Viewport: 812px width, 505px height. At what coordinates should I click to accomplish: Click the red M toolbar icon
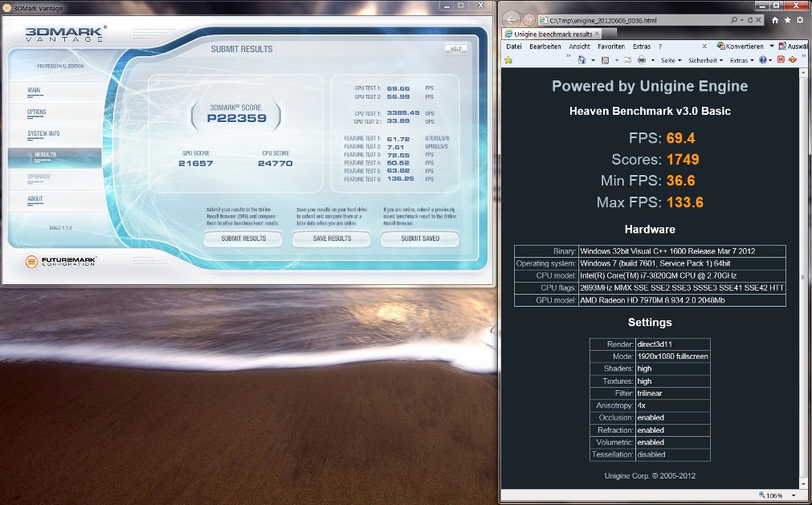(781, 59)
